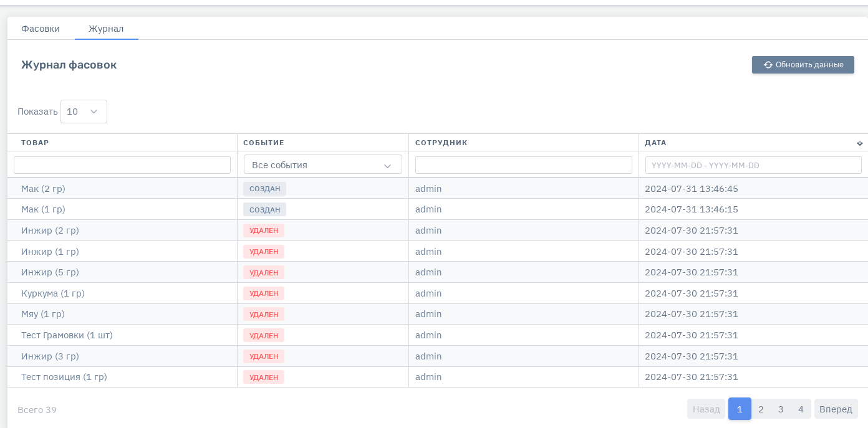Open the Показать rows-per-page dropdown
868x428 pixels.
coord(84,112)
